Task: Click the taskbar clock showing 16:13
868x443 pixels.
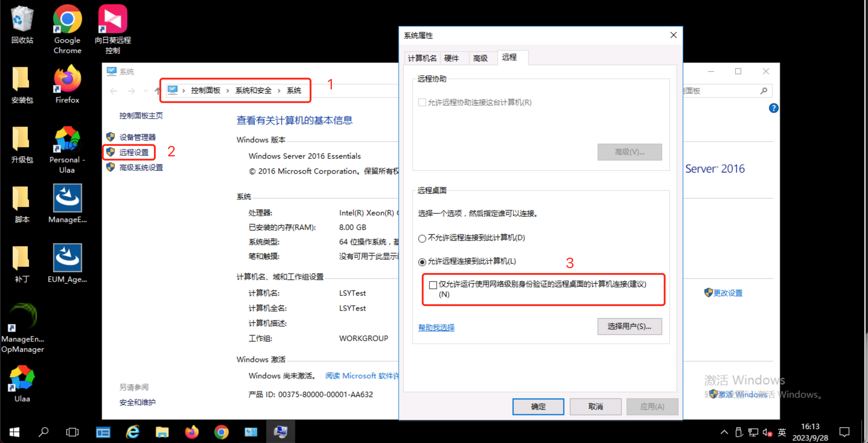Action: point(810,432)
